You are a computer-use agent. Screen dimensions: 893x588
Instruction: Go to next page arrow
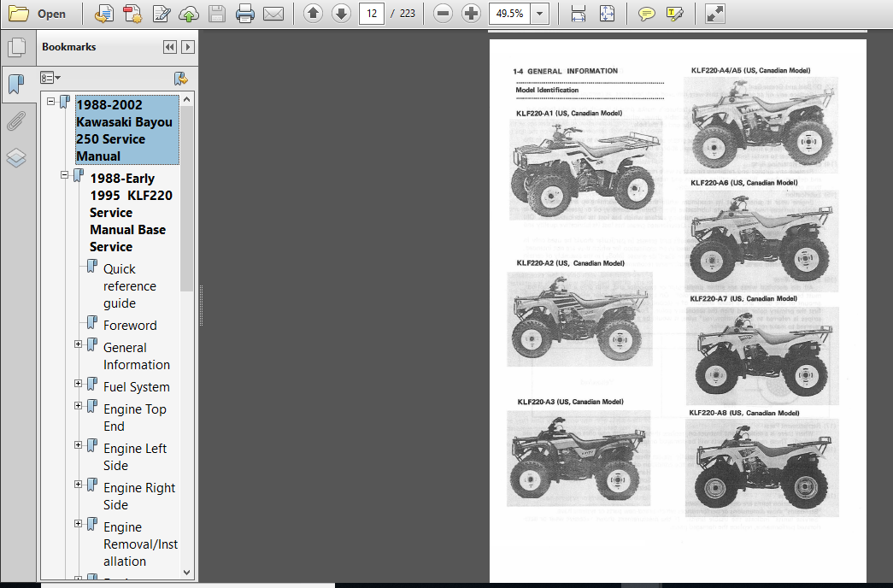click(341, 13)
